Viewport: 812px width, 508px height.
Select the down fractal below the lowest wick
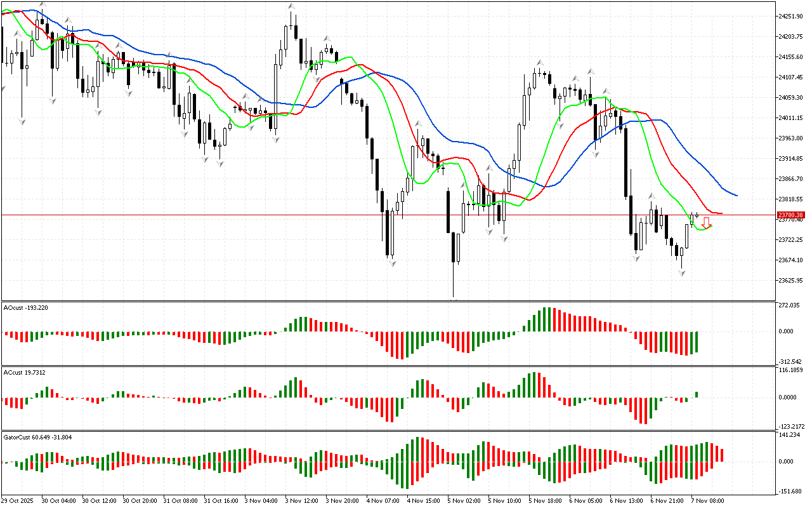[454, 298]
